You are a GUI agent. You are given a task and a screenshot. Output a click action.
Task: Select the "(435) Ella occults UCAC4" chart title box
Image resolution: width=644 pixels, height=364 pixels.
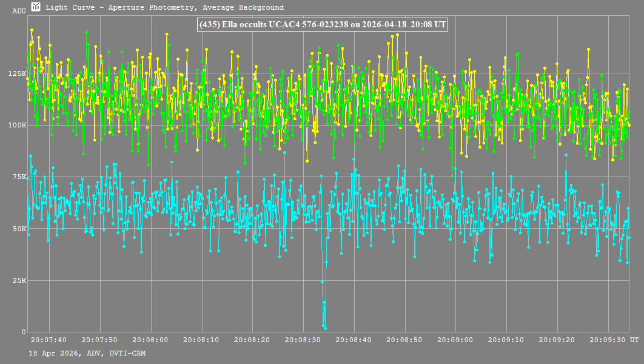pyautogui.click(x=322, y=25)
